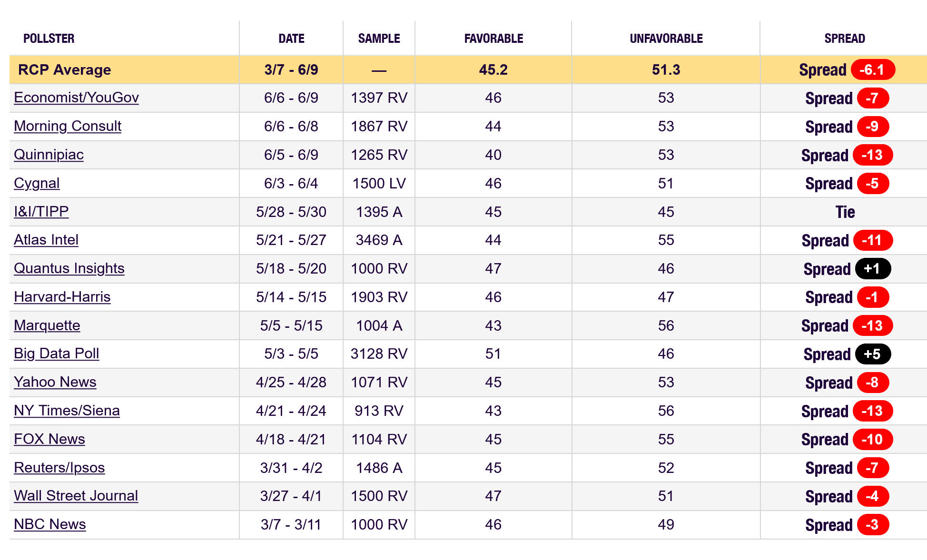Open the Cygnal poll link
The image size is (927, 560).
pyautogui.click(x=37, y=183)
